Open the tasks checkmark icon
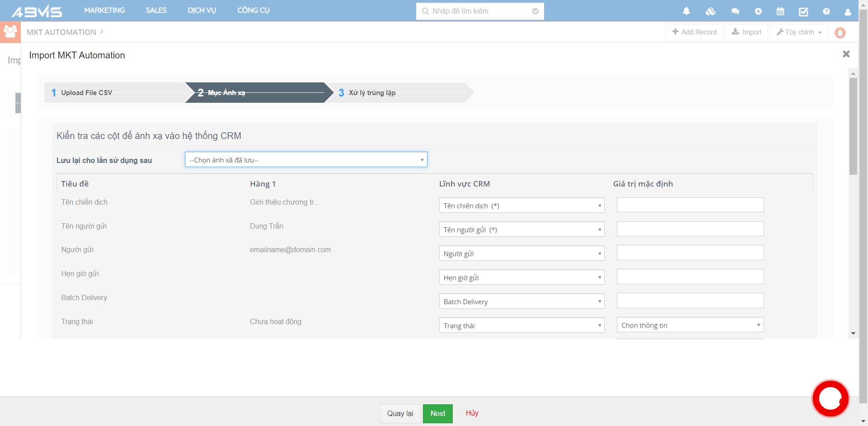 (803, 11)
